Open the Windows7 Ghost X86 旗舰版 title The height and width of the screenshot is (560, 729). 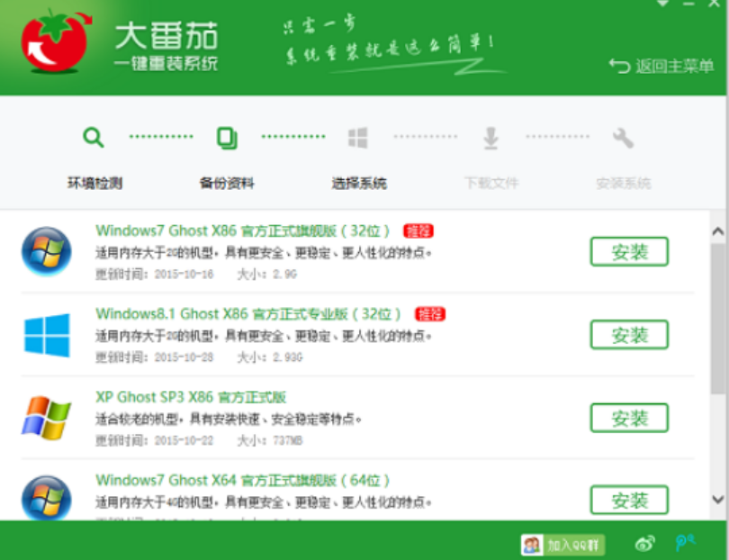pyautogui.click(x=242, y=230)
